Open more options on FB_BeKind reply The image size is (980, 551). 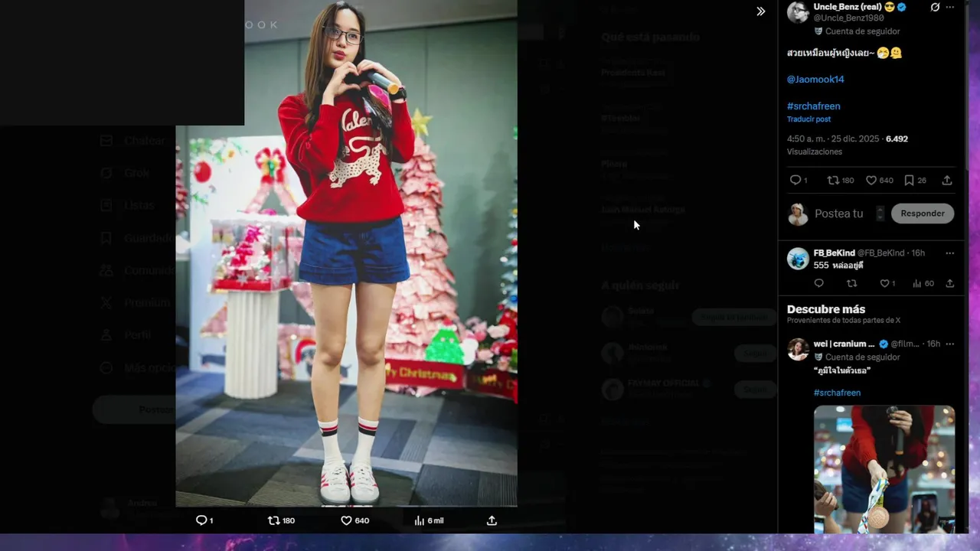pyautogui.click(x=950, y=253)
